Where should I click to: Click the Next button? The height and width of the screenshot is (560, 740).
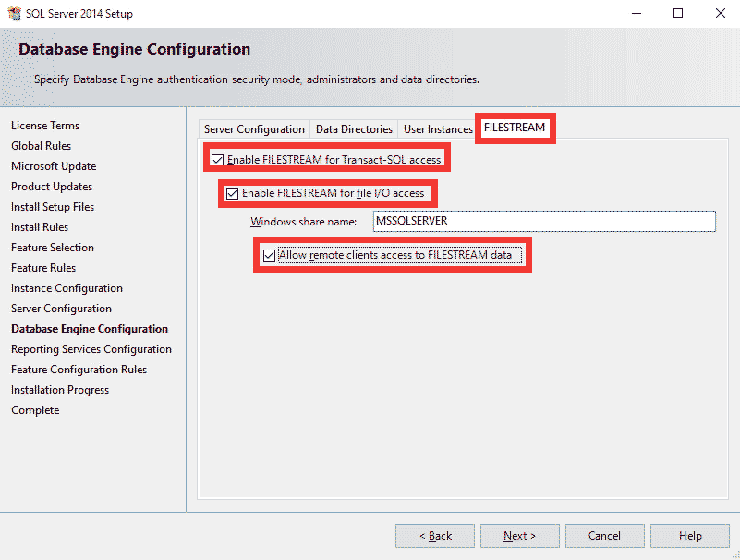(x=519, y=535)
